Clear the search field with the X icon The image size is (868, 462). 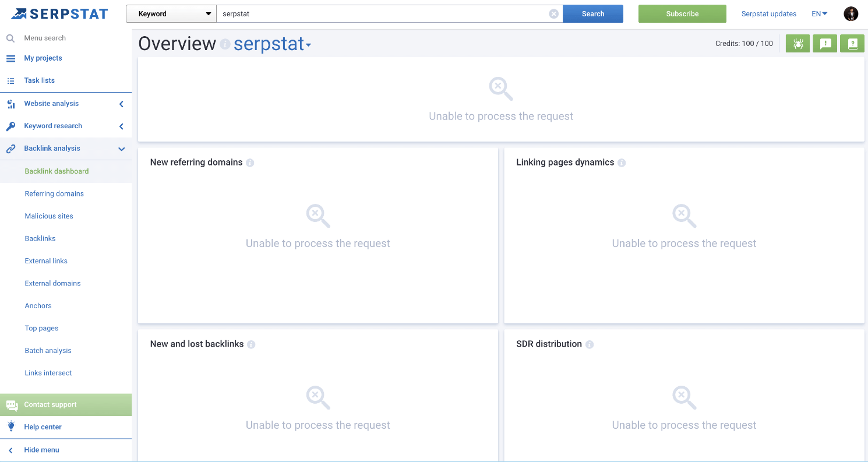553,14
